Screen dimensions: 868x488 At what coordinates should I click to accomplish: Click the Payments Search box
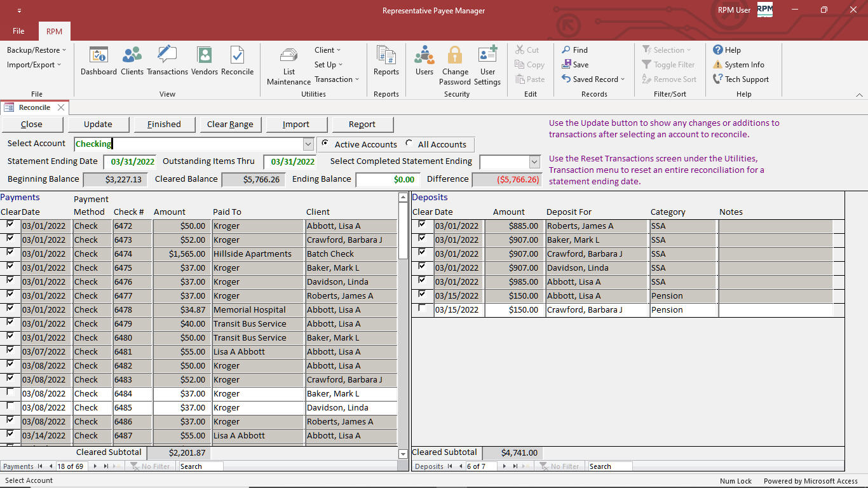tap(200, 466)
